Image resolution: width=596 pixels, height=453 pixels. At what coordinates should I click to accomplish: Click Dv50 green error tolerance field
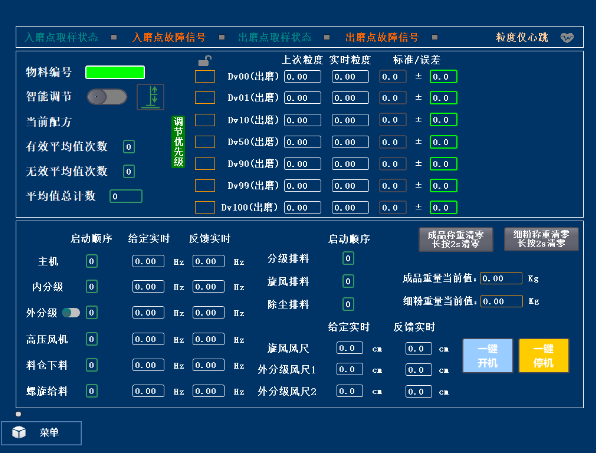pyautogui.click(x=443, y=142)
